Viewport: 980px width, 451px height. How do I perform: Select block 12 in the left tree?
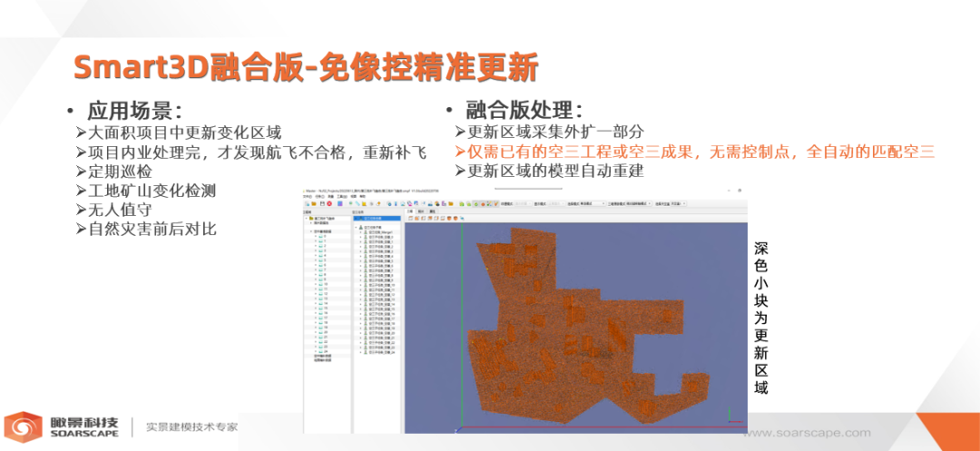tap(323, 294)
